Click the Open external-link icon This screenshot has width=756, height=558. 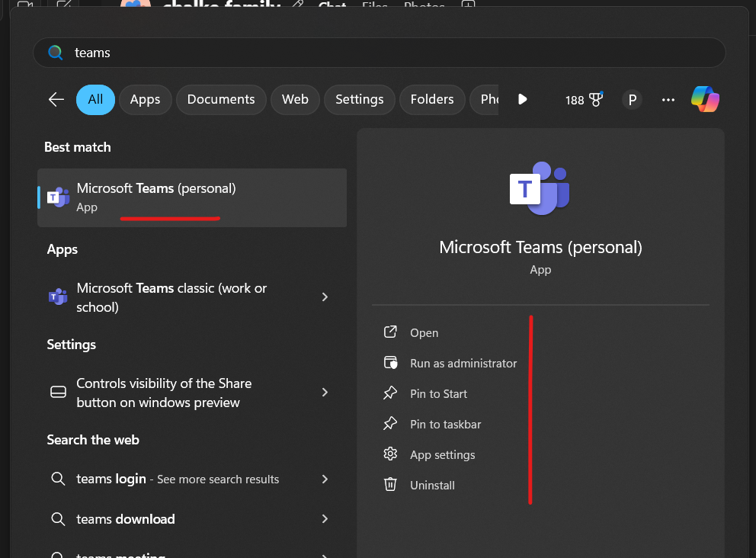[390, 332]
